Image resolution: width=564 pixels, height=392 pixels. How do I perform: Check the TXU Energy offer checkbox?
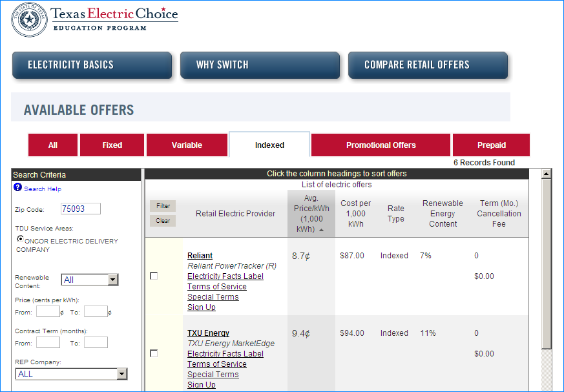[154, 353]
